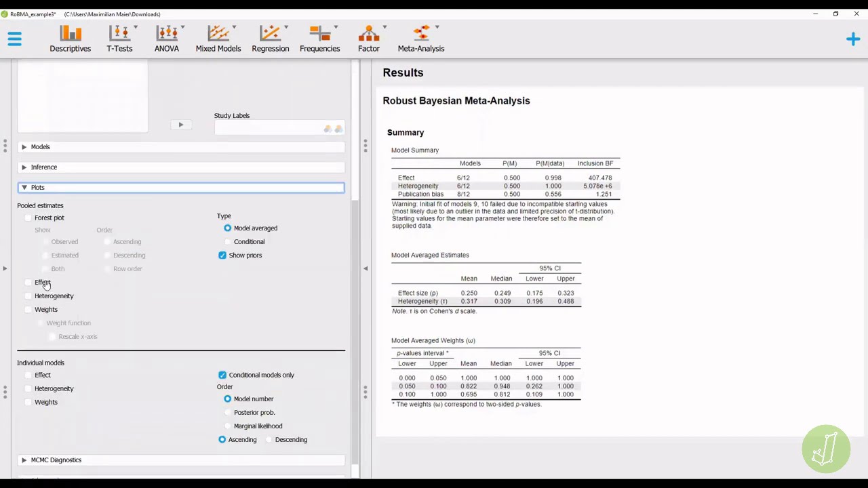This screenshot has width=868, height=488.
Task: Uncheck Conditional models only
Action: (222, 375)
